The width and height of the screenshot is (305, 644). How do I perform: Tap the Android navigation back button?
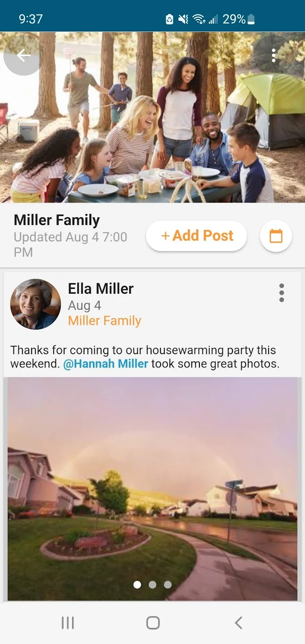[x=238, y=623]
